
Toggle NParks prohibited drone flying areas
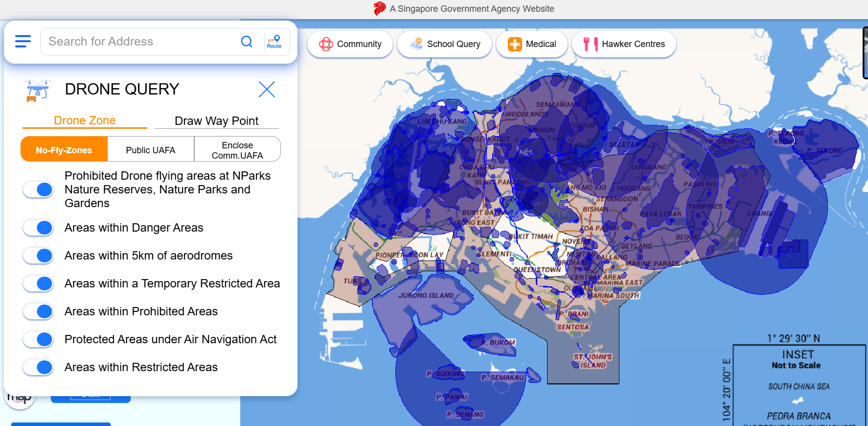point(38,189)
